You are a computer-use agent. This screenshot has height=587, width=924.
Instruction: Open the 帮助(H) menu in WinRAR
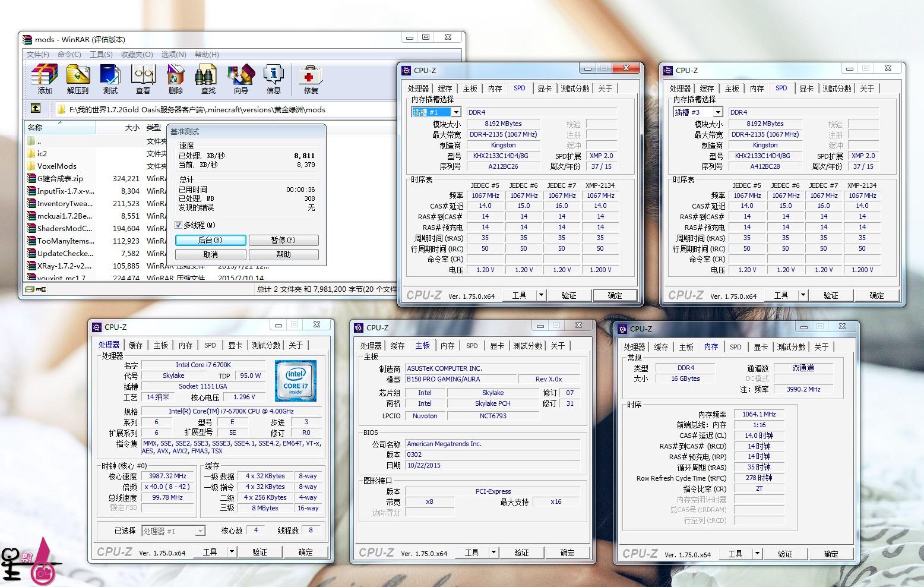(x=207, y=55)
